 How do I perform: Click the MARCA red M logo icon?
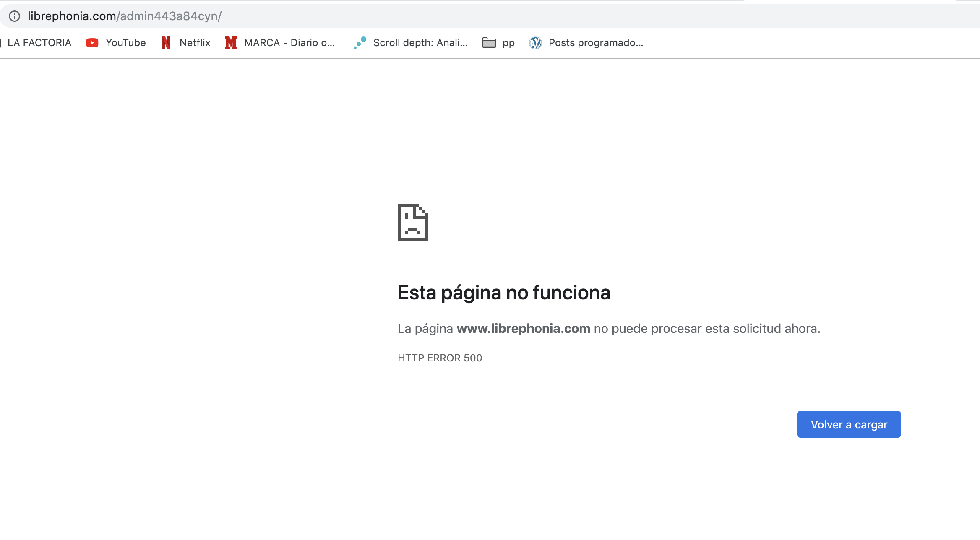coord(231,43)
